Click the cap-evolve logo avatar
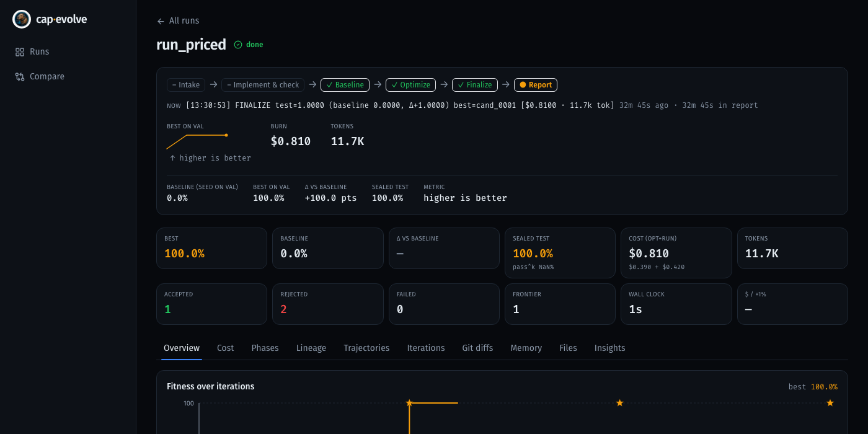 coord(22,19)
